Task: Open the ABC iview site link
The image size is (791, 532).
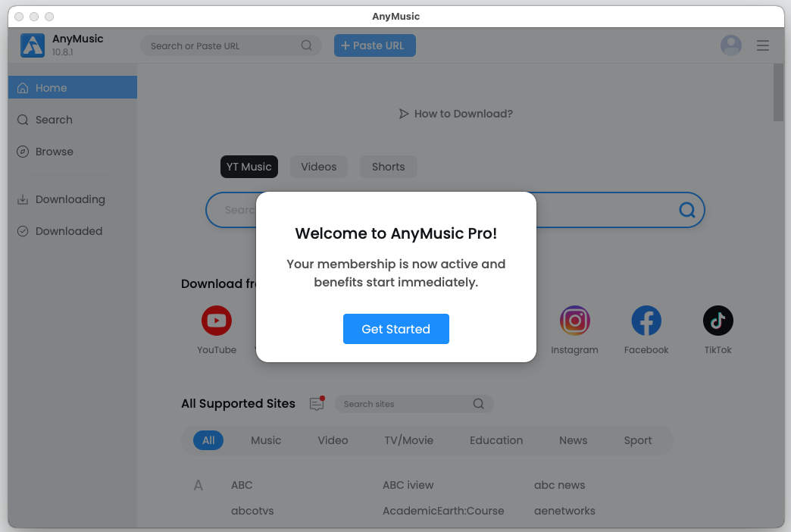Action: click(x=408, y=485)
